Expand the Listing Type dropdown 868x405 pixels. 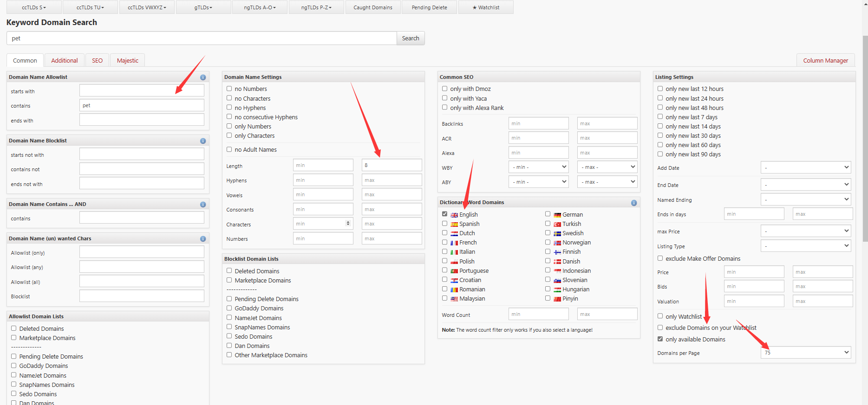pos(806,246)
